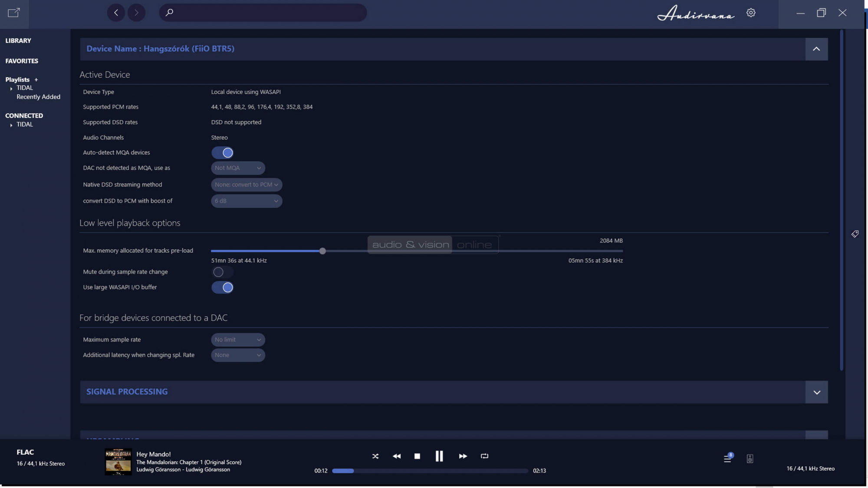Click the FLAC format label
This screenshot has width=868, height=488.
[25, 452]
